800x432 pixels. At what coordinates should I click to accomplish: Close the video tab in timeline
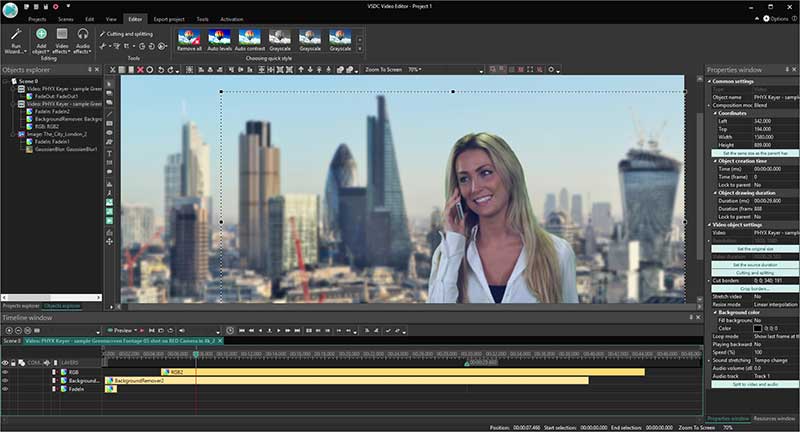click(x=220, y=340)
